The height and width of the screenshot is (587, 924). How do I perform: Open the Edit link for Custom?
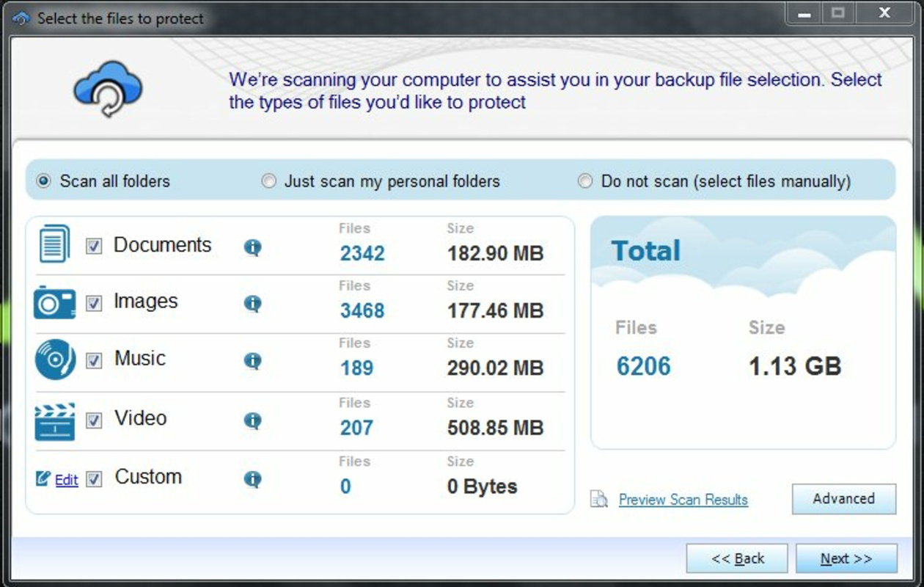[66, 480]
